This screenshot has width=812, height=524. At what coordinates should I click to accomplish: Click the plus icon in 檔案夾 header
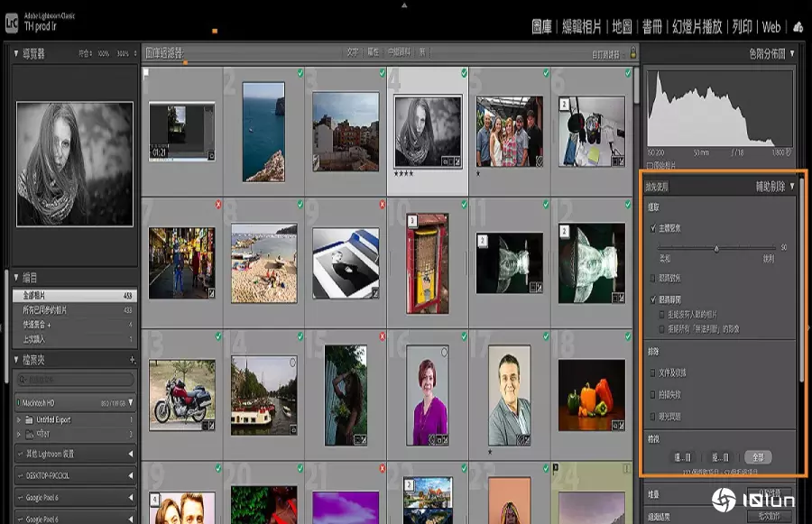pos(132,360)
